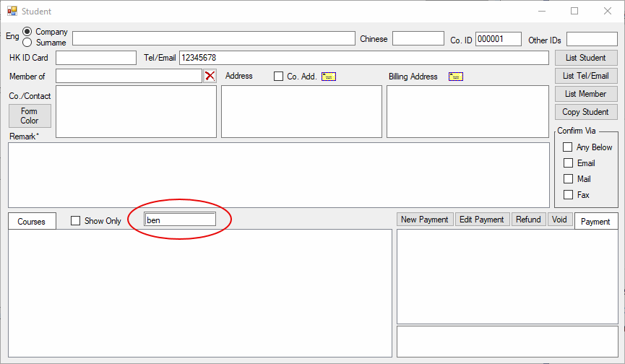Viewport: 625px width, 364px height.
Task: Focus the Chinese name input field
Action: point(418,38)
